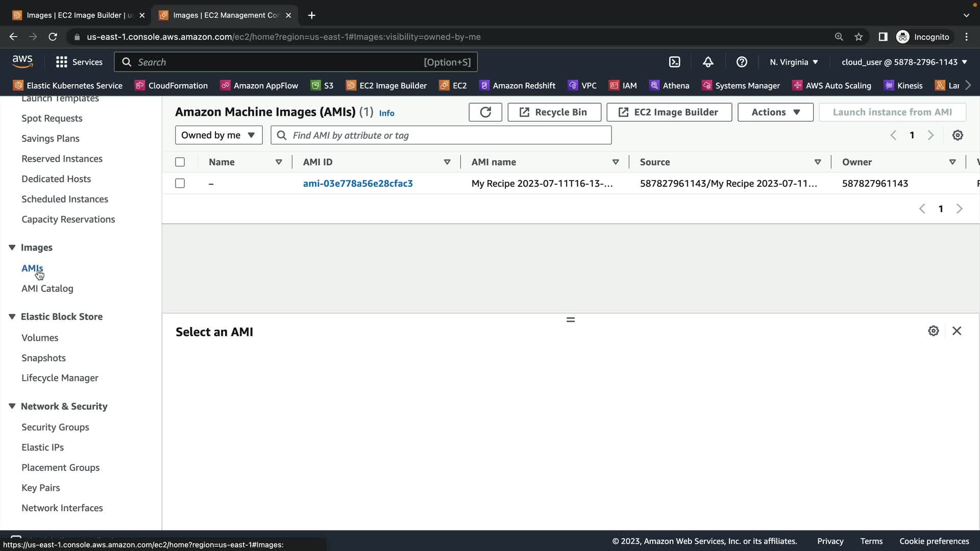The width and height of the screenshot is (980, 551).
Task: Open Snapshots in the sidebar
Action: tap(43, 358)
